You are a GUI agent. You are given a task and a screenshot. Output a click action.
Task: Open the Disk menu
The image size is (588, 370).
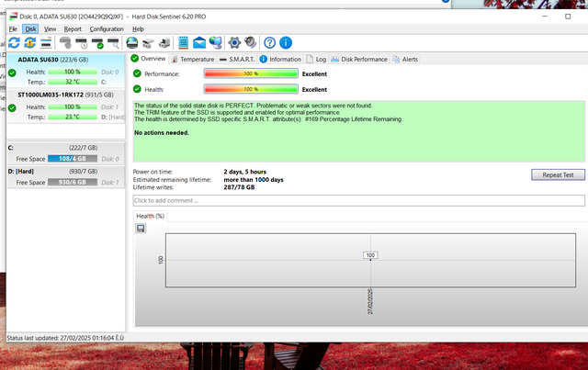(x=30, y=28)
